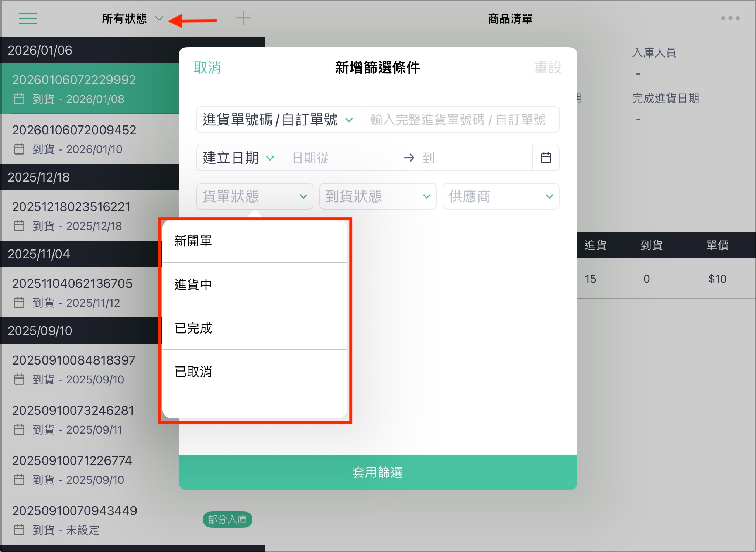Click the $10 unit price cell
This screenshot has width=756, height=552.
[717, 279]
